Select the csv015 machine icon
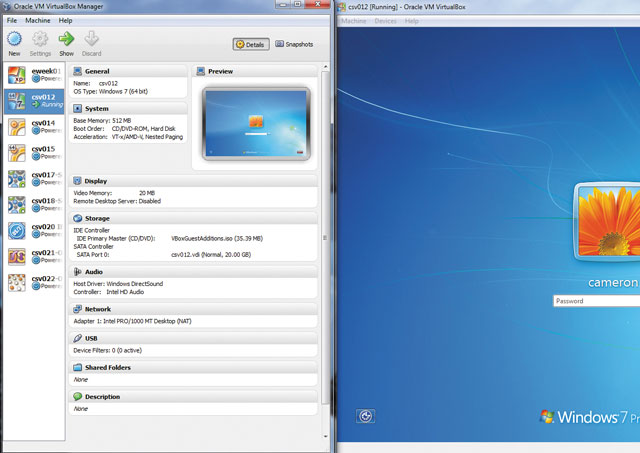This screenshot has width=640, height=453. click(17, 153)
